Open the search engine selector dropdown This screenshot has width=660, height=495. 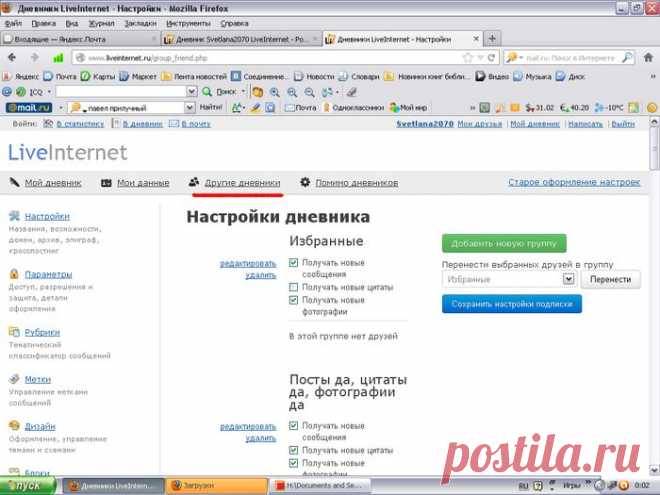click(521, 58)
